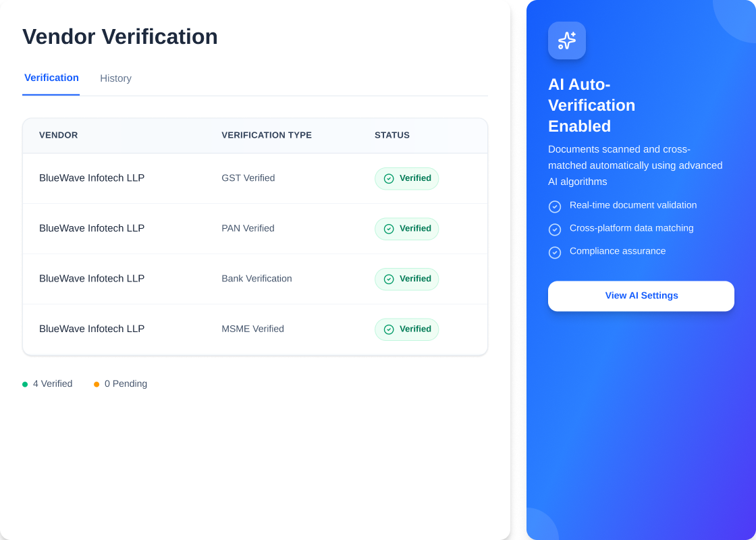Click the AI Auto-Verification Enabled heading
This screenshot has width=756, height=540.
[592, 105]
